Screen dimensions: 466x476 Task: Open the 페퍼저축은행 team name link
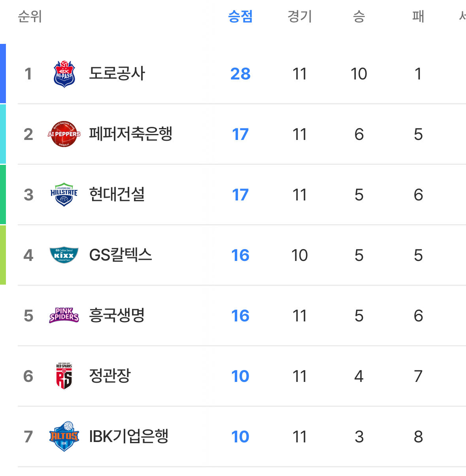click(x=131, y=134)
